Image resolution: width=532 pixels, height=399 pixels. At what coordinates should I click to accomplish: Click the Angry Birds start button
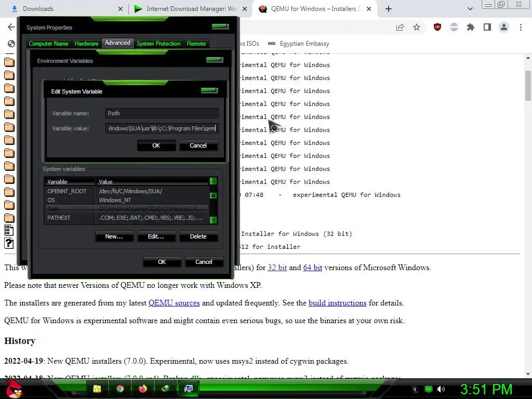14,389
